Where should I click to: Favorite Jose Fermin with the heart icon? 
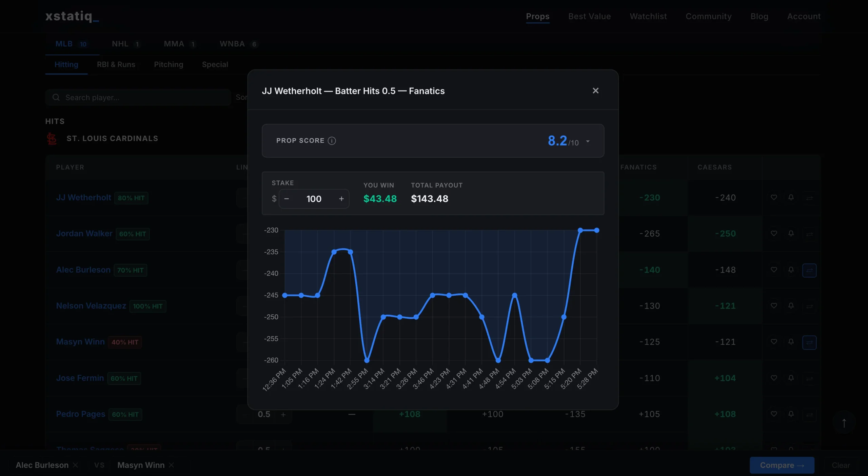point(774,378)
